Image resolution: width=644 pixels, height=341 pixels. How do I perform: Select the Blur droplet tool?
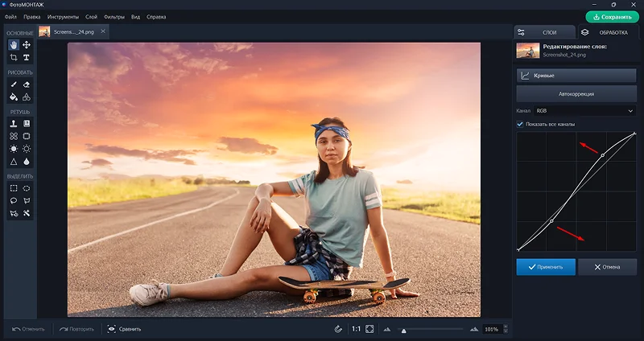click(x=27, y=162)
